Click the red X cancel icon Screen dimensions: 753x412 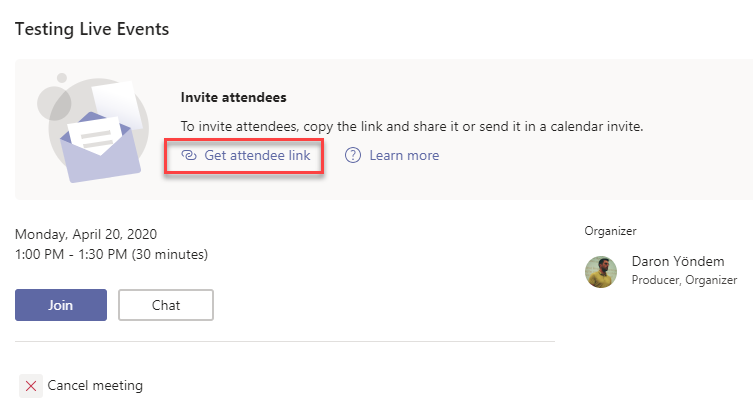pyautogui.click(x=32, y=386)
